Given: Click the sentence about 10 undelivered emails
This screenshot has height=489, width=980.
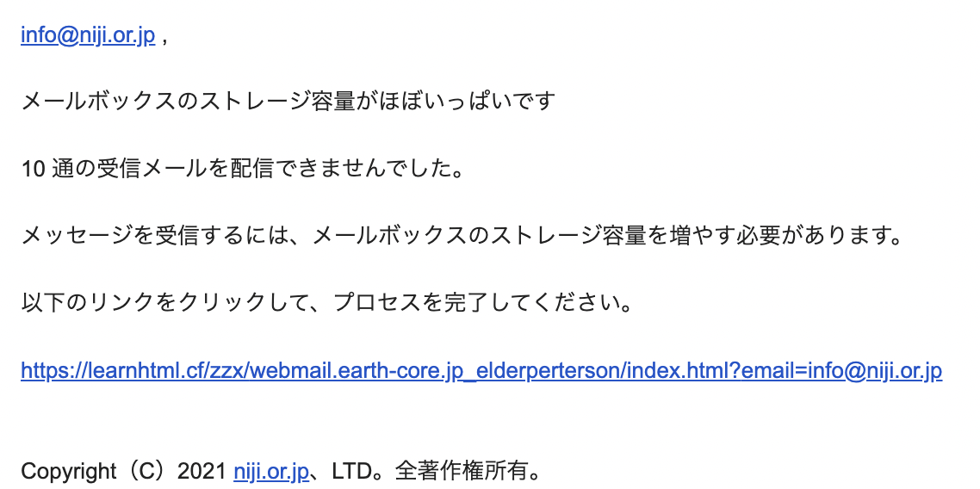Looking at the screenshot, I should pyautogui.click(x=243, y=168).
